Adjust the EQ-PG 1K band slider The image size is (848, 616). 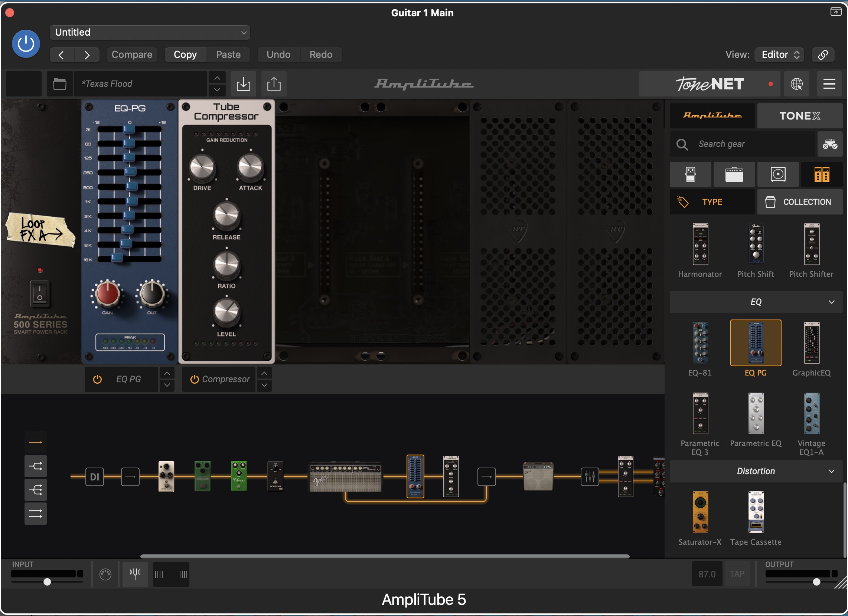(x=131, y=201)
